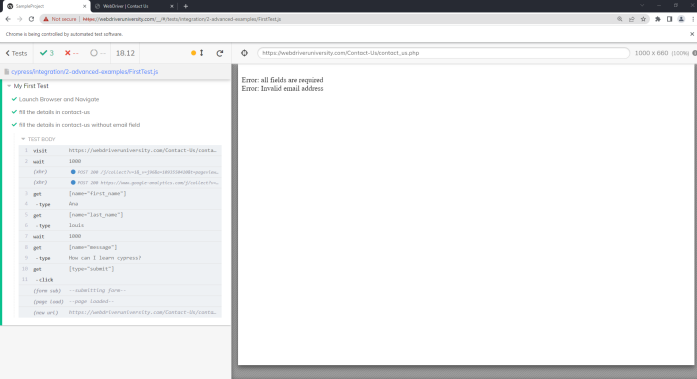The image size is (697, 379).
Task: Click the first wait 1000 command
Action: point(120,161)
